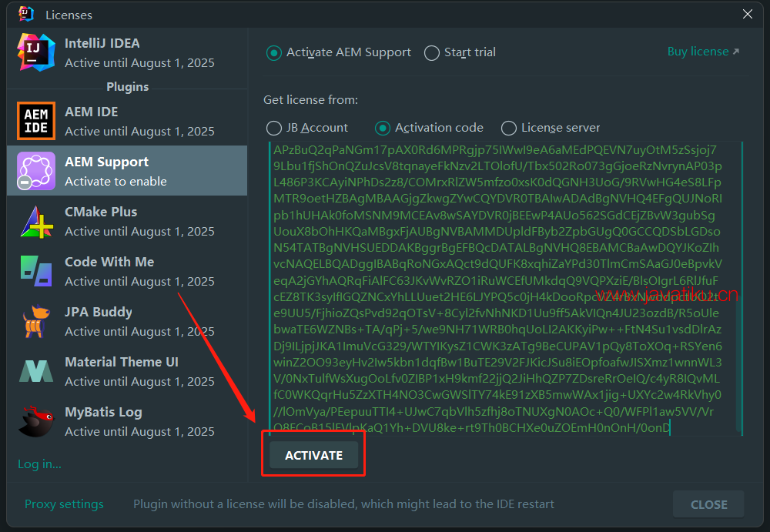
Task: Click the AEM Support plugin icon
Action: 36,171
